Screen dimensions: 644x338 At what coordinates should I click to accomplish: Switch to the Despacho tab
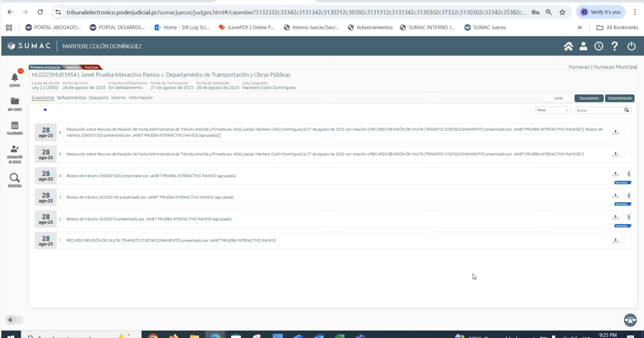pos(98,97)
